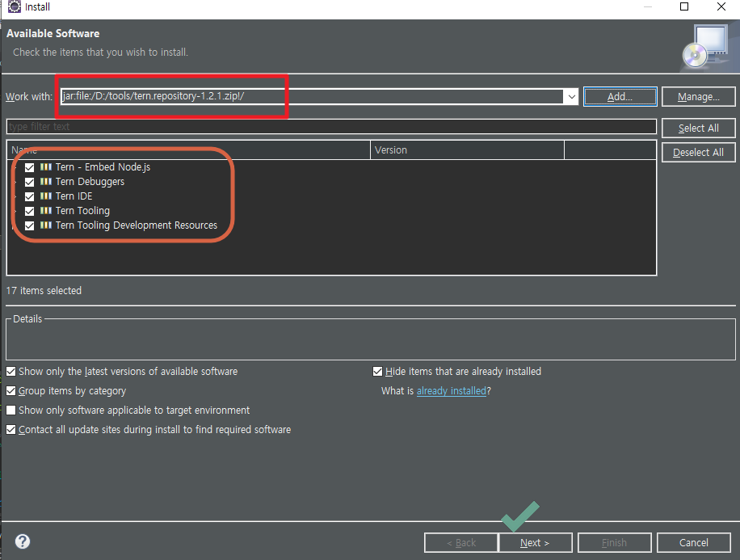Click the type filter text field
Screen dimensions: 740x560
[331, 127]
